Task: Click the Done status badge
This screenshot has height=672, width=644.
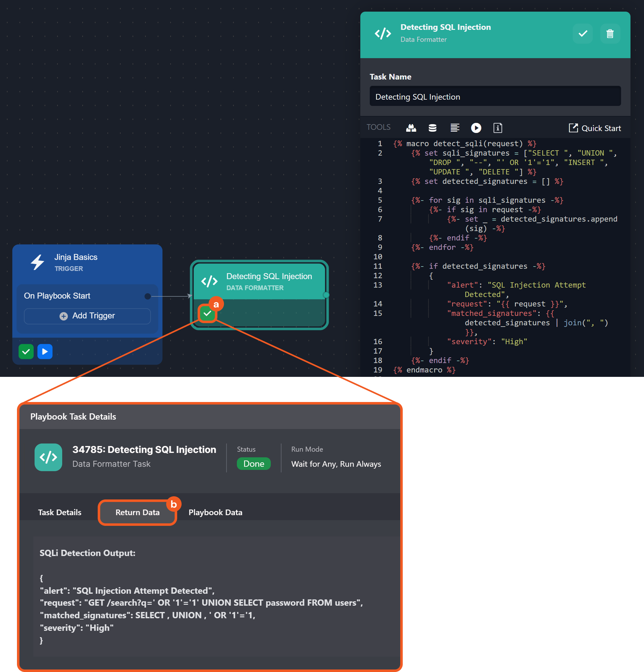Action: tap(254, 464)
